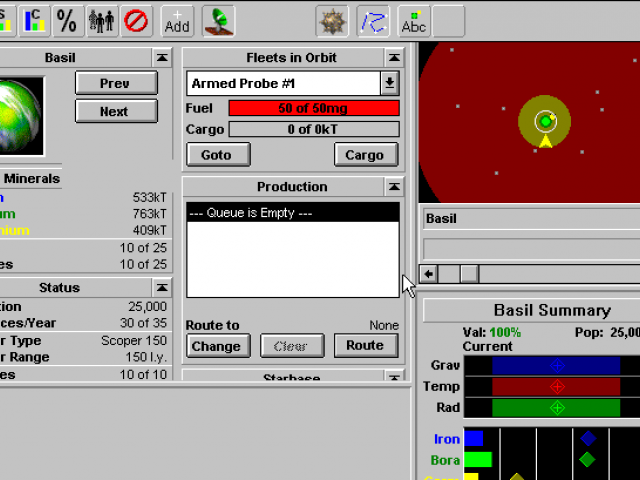
Task: Click the red Temp habitability bar
Action: 556,387
